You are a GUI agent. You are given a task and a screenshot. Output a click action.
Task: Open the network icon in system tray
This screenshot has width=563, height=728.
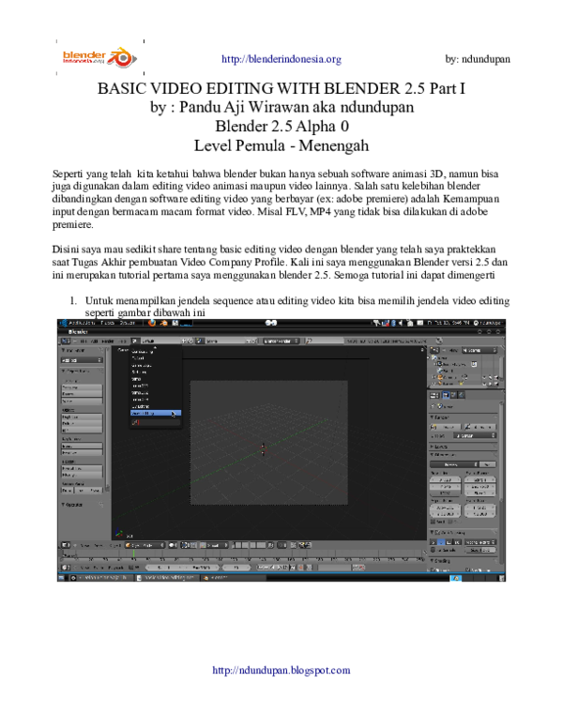(386, 323)
